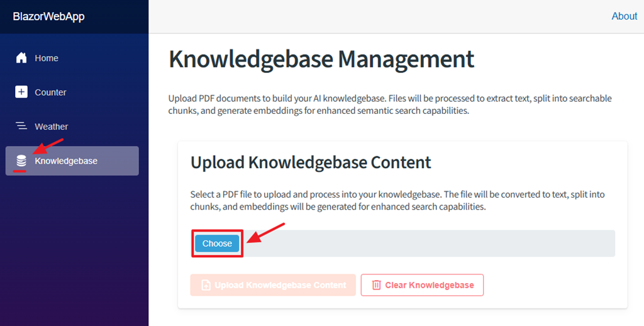Click the Knowledgebase database icon
This screenshot has height=326, width=644.
pyautogui.click(x=21, y=160)
